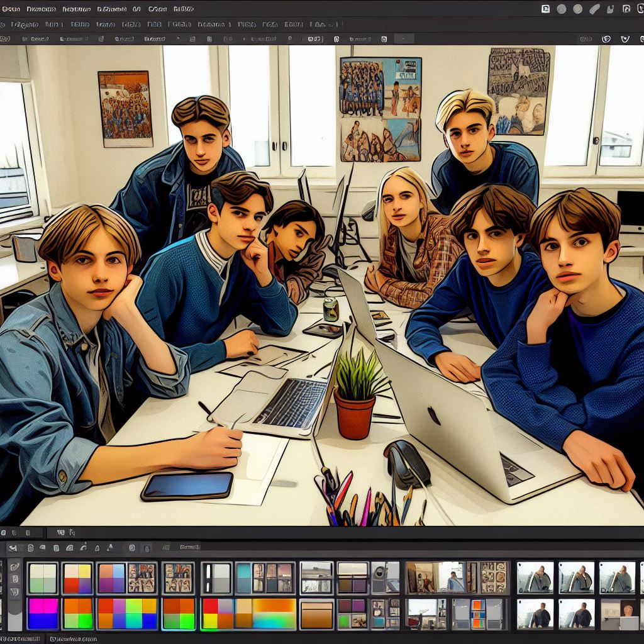Click the white square icon in top-right title bar
The height and width of the screenshot is (644, 644).
pyautogui.click(x=545, y=9)
